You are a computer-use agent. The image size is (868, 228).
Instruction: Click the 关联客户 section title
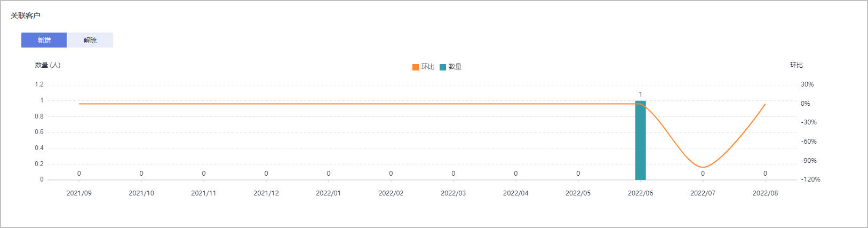pyautogui.click(x=26, y=15)
